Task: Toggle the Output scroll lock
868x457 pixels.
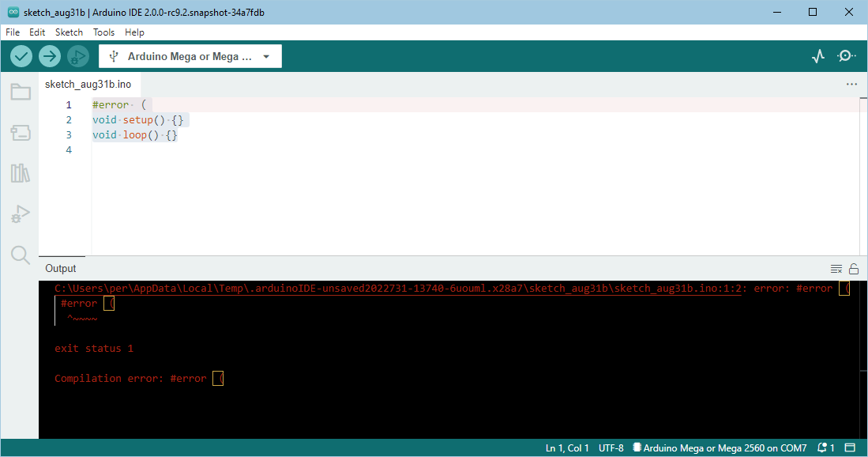Action: tap(854, 269)
